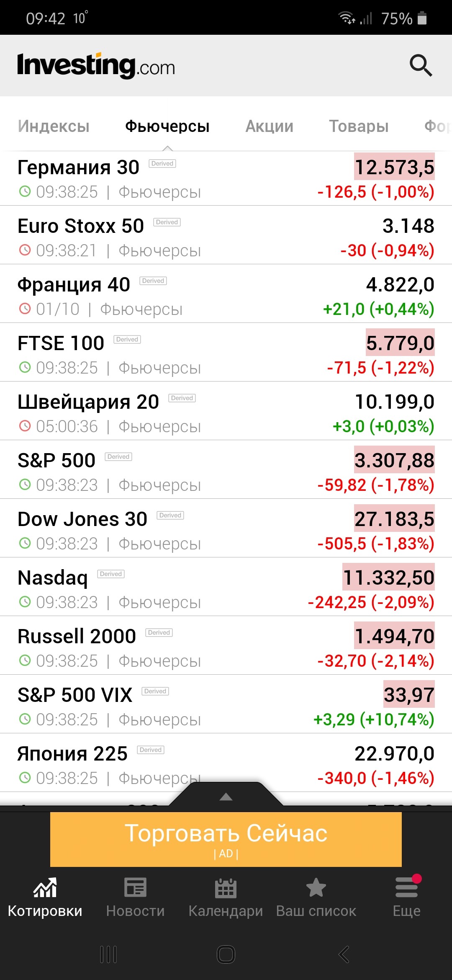
Task: Open the S&P 500 VIX quote
Action: coord(226,707)
